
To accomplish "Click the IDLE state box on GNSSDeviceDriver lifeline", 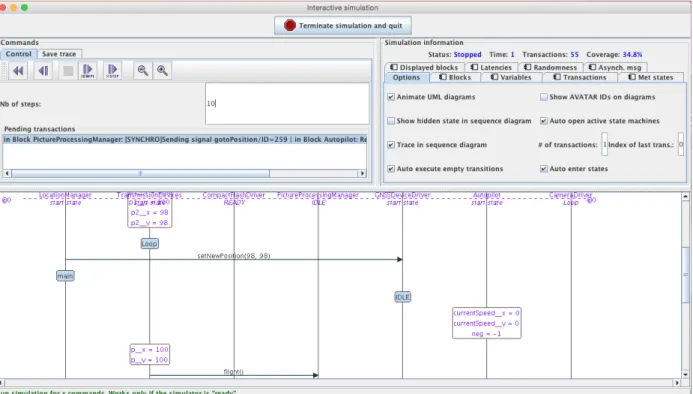I will (x=402, y=297).
